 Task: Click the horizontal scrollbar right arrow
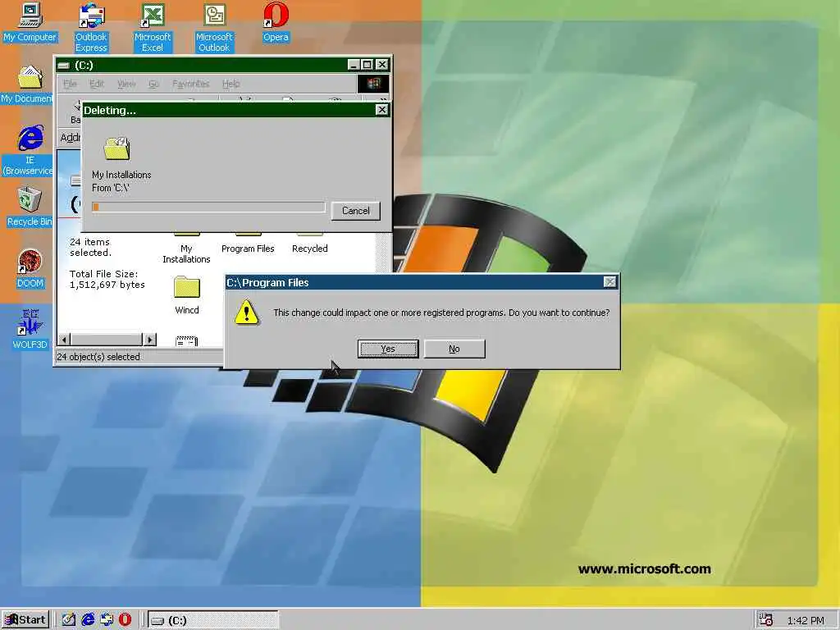(x=150, y=339)
